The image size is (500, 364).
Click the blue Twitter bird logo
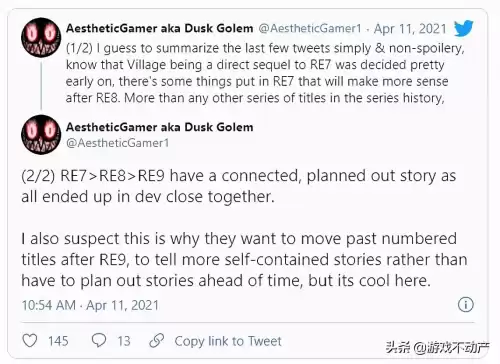coord(464,28)
